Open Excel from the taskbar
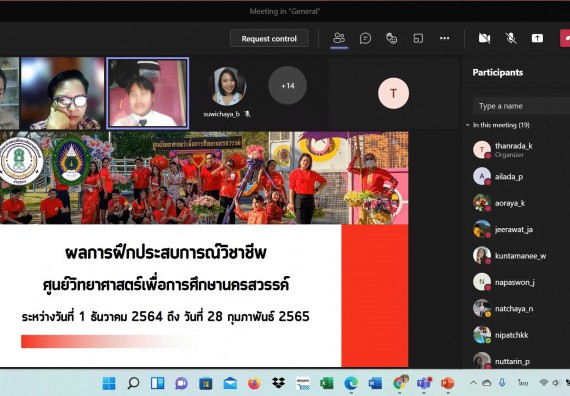 326,383
